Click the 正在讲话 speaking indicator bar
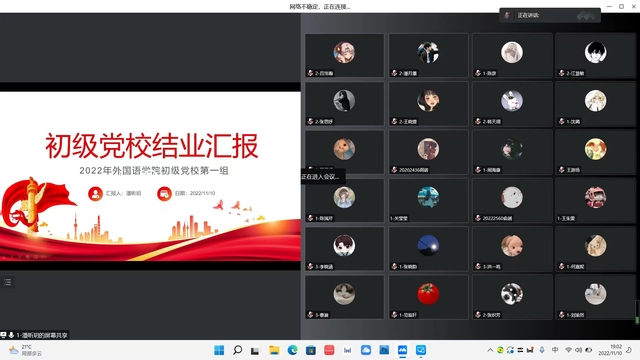The height and width of the screenshot is (360, 640). point(550,16)
